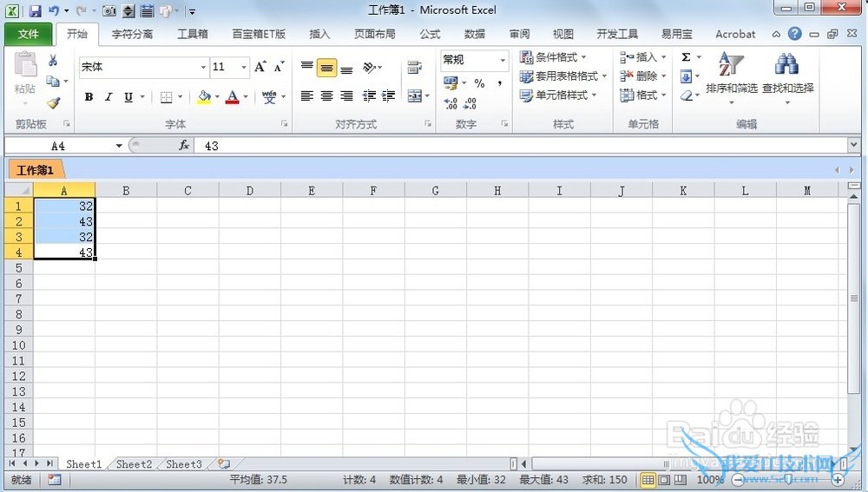
Task: Open the font size 11 dropdown
Action: [244, 67]
